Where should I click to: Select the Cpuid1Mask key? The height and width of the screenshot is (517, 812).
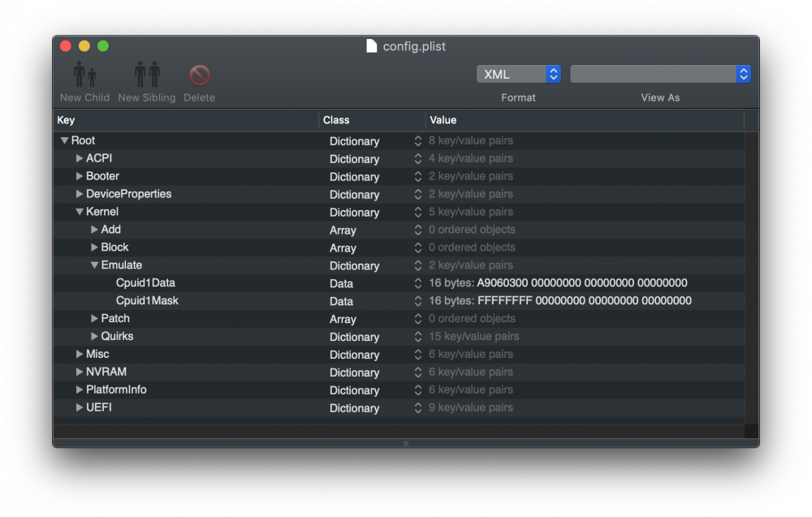point(147,300)
